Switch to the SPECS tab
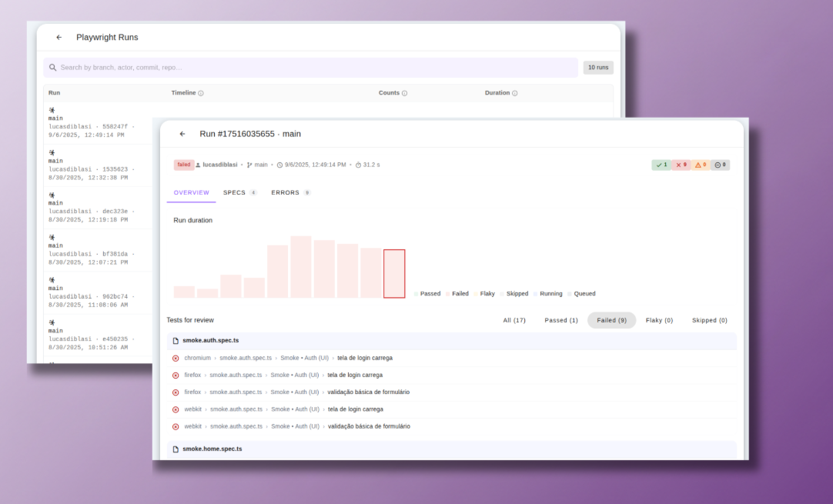 (235, 192)
